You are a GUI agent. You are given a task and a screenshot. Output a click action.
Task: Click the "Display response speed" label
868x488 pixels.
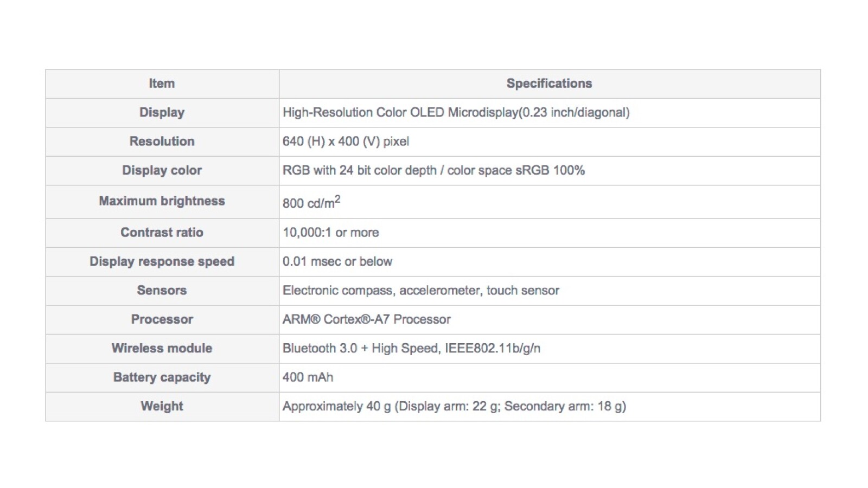coord(162,261)
